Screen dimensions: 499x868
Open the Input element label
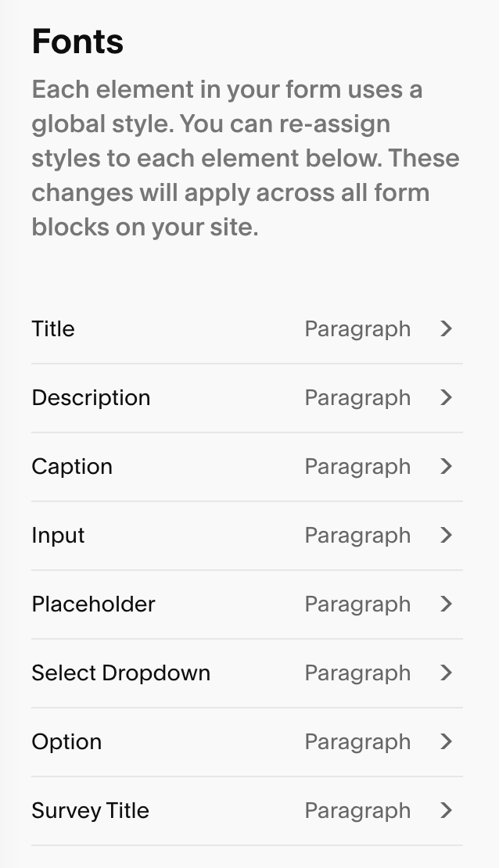click(58, 536)
